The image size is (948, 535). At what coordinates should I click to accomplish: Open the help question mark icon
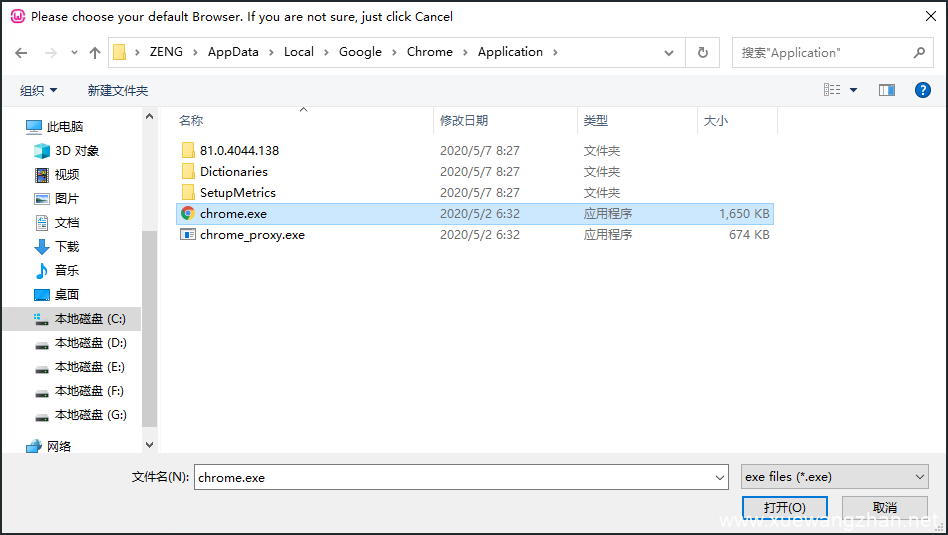[x=923, y=90]
